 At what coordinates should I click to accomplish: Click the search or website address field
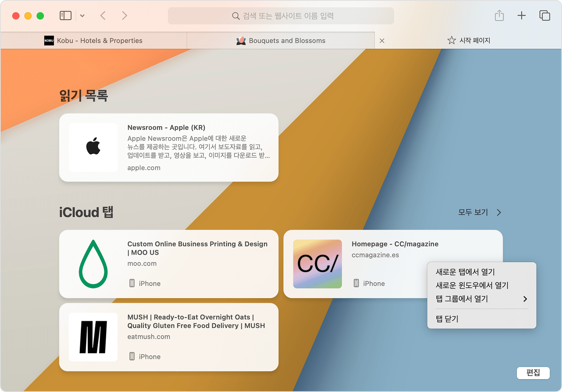pos(281,16)
